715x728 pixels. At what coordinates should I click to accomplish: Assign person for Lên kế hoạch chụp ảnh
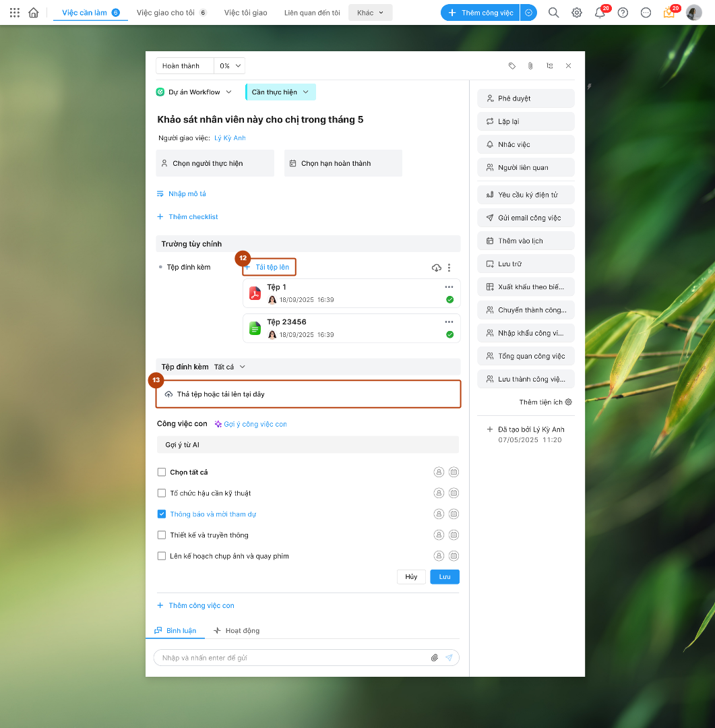pyautogui.click(x=439, y=555)
